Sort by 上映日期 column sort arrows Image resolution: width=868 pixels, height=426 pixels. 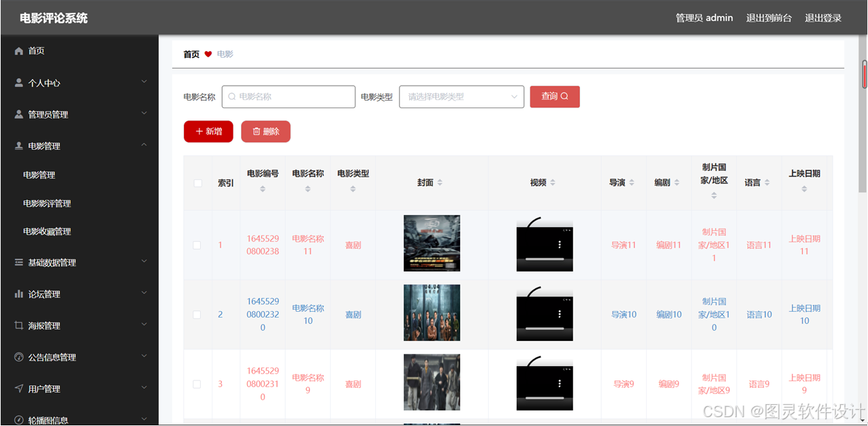(x=804, y=189)
